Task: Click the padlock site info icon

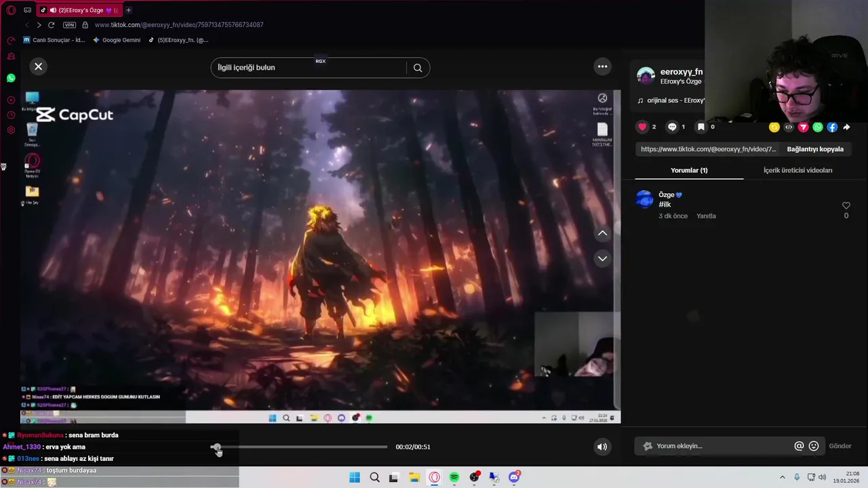Action: tap(85, 25)
